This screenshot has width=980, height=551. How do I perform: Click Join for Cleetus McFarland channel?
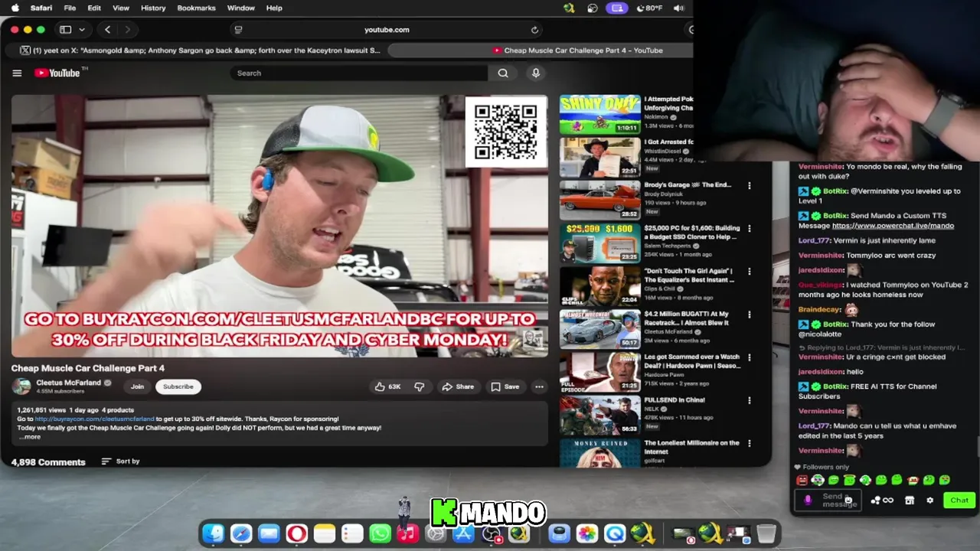pos(137,386)
